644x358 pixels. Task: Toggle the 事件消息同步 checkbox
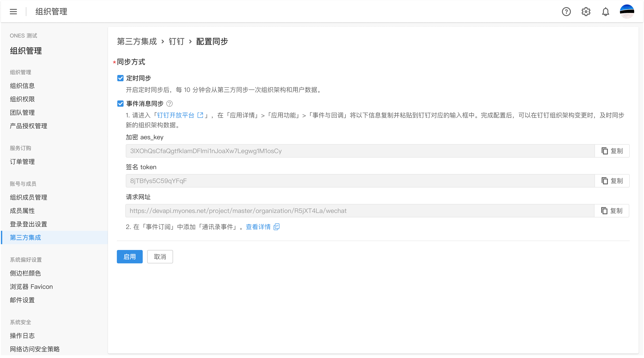[x=120, y=104]
